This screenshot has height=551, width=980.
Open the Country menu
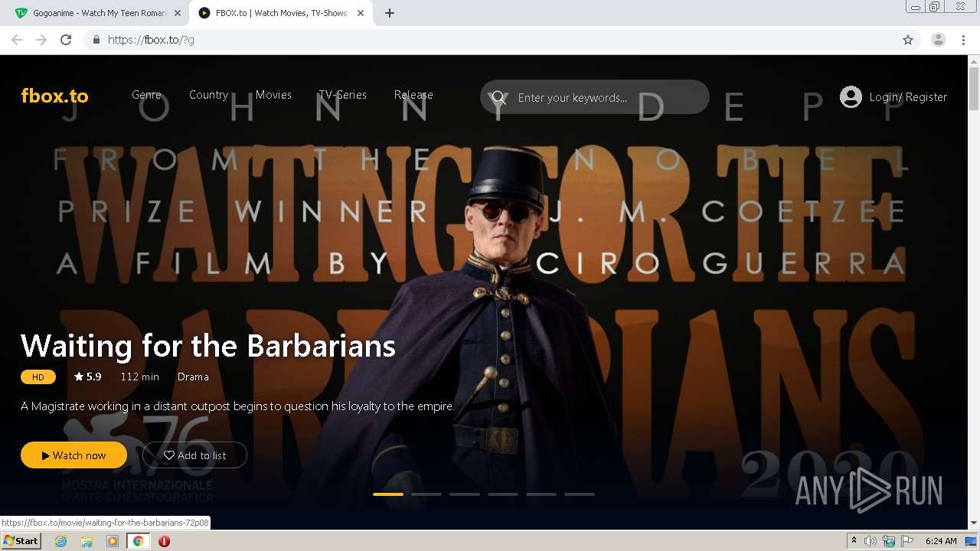coord(208,95)
